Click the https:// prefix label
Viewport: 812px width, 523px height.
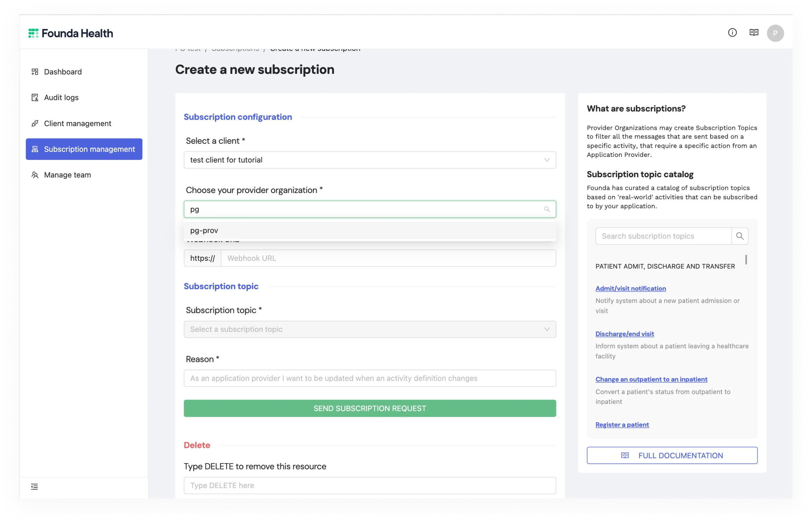coord(202,258)
